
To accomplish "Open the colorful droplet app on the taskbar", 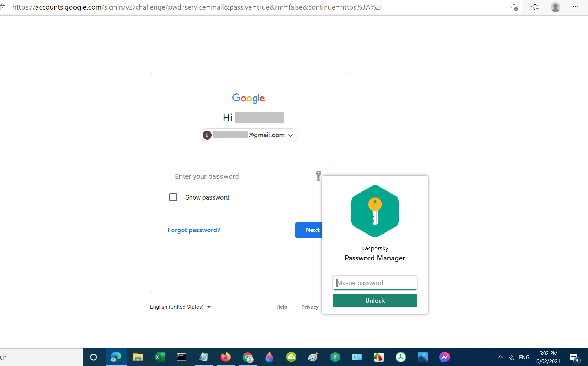I will tap(269, 357).
